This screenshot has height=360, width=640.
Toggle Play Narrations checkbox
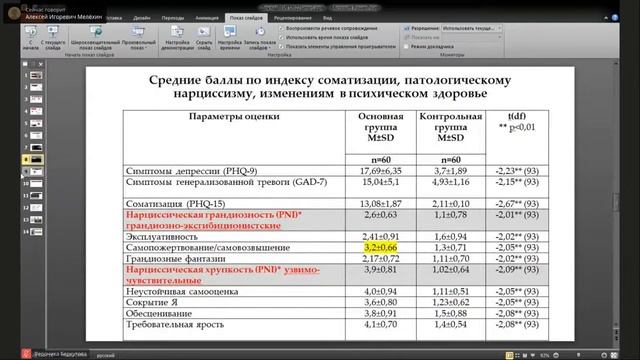[282, 28]
